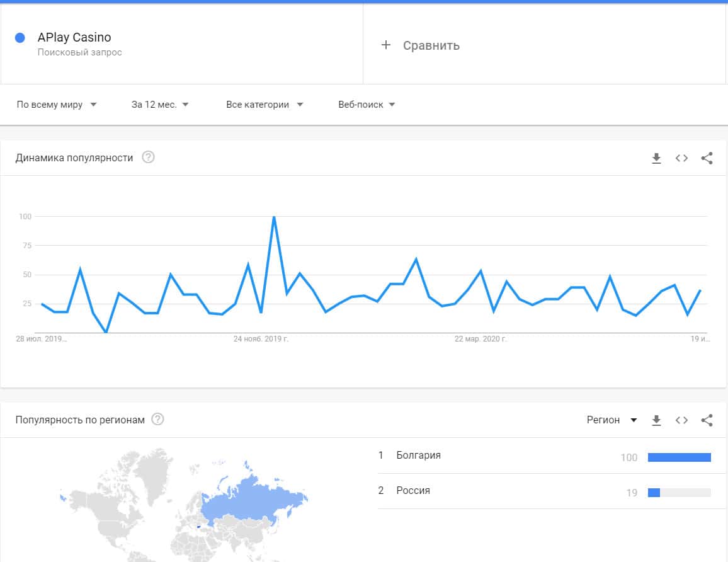Select Болгария in the regions list
The width and height of the screenshot is (728, 562).
click(x=419, y=455)
